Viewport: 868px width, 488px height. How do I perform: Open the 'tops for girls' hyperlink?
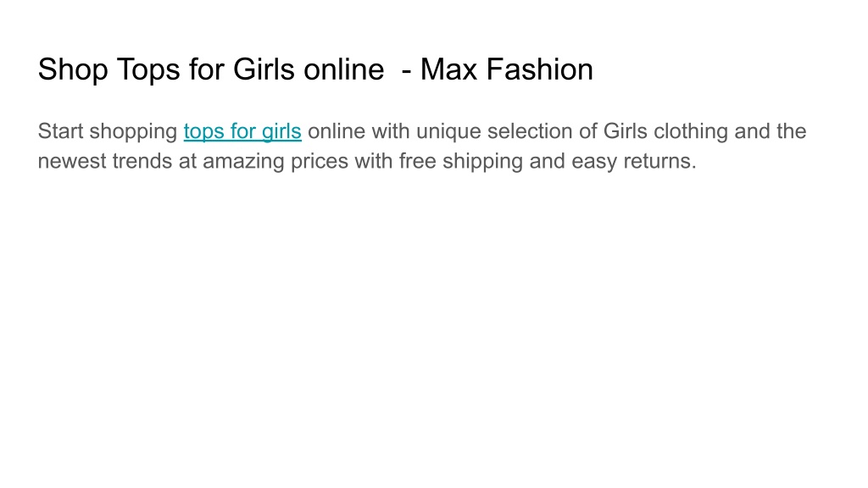click(242, 131)
